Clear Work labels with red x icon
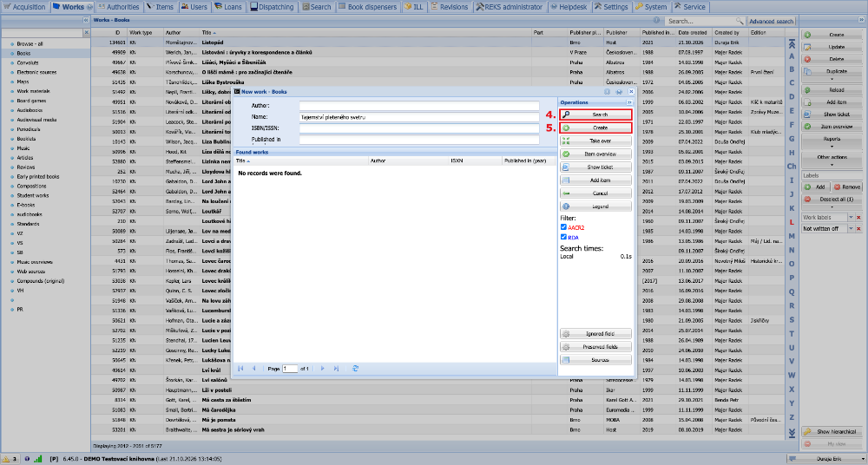 coord(859,218)
